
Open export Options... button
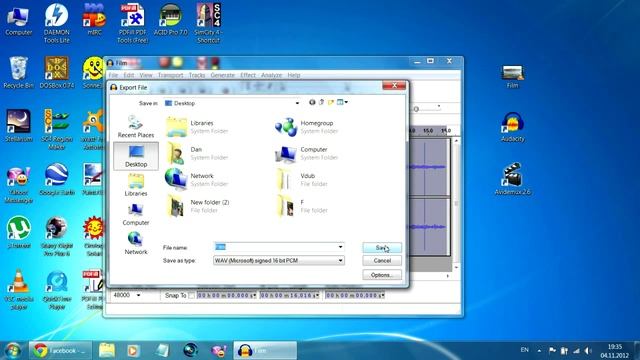coord(382,275)
